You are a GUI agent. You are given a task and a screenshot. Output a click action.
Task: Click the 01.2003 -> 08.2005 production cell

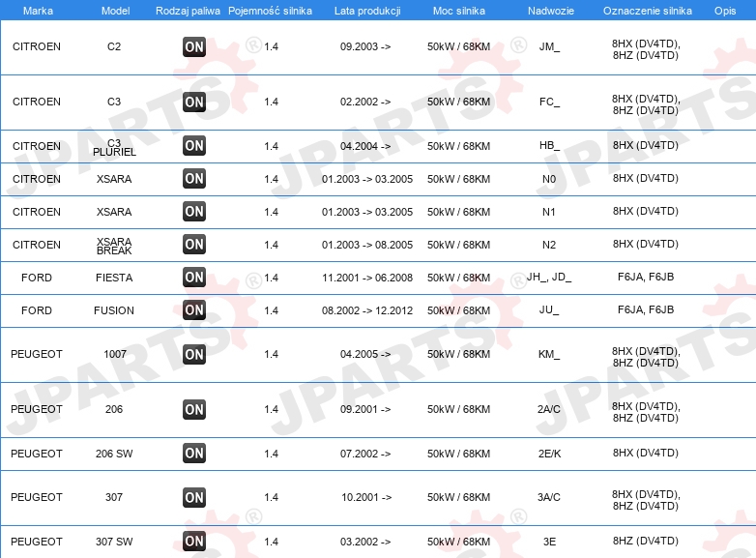(x=367, y=245)
